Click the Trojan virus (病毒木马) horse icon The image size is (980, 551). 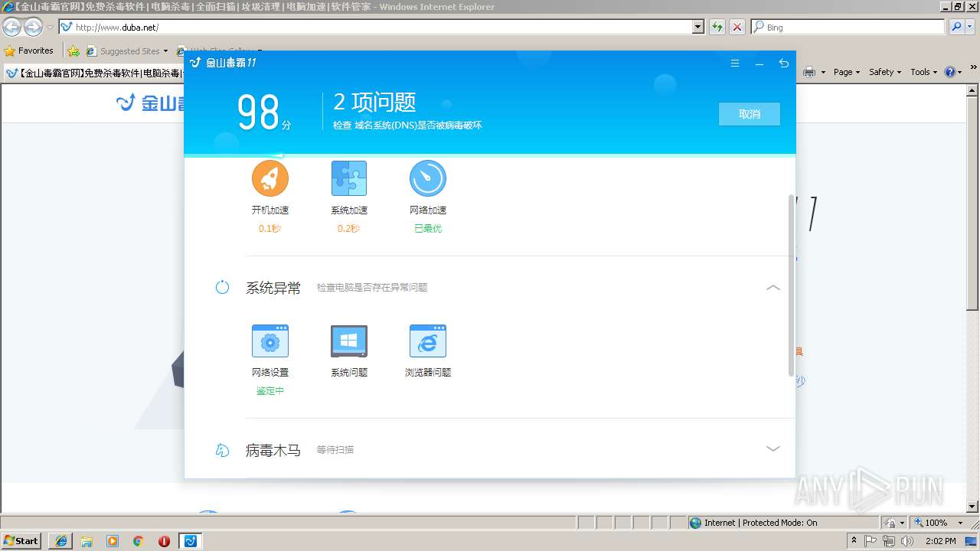[x=222, y=450]
